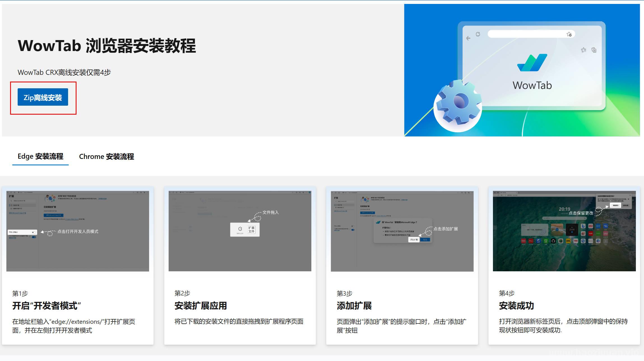Click the text 将已下载的安装文件的直接拖拽到扩展程序页面
This screenshot has height=361, width=644.
tap(239, 321)
